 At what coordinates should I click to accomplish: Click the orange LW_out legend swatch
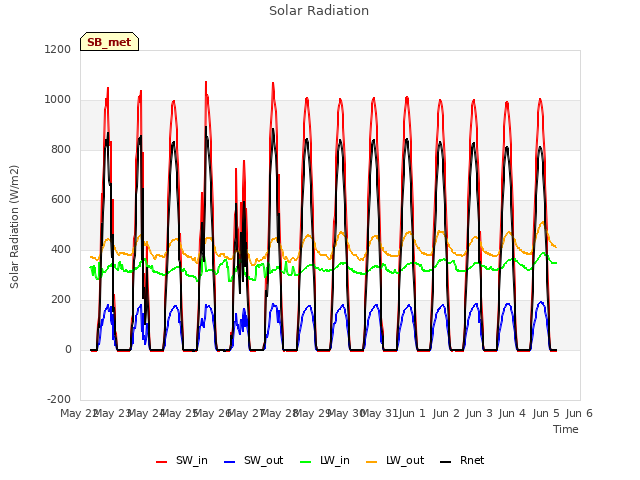click(x=372, y=462)
